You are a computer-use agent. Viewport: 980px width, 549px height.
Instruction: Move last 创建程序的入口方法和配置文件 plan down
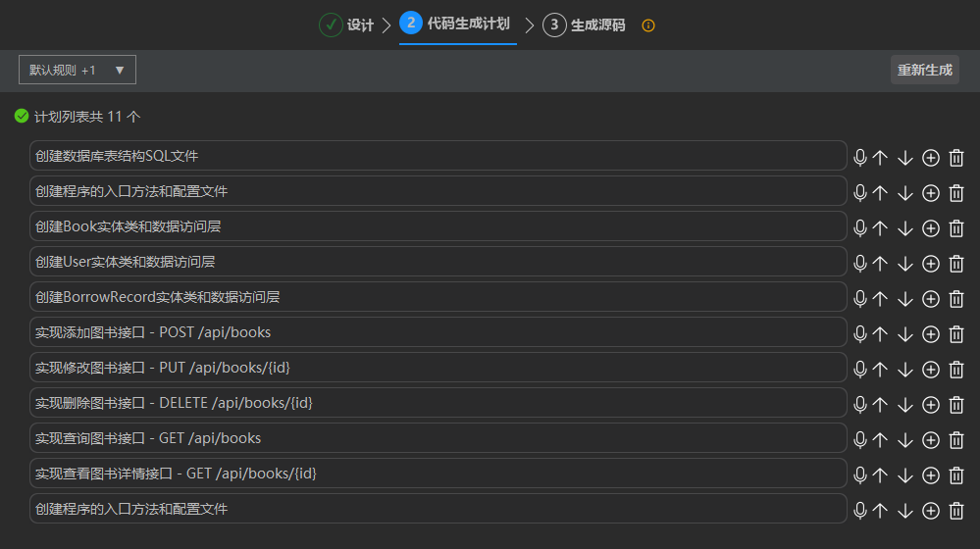click(x=905, y=510)
